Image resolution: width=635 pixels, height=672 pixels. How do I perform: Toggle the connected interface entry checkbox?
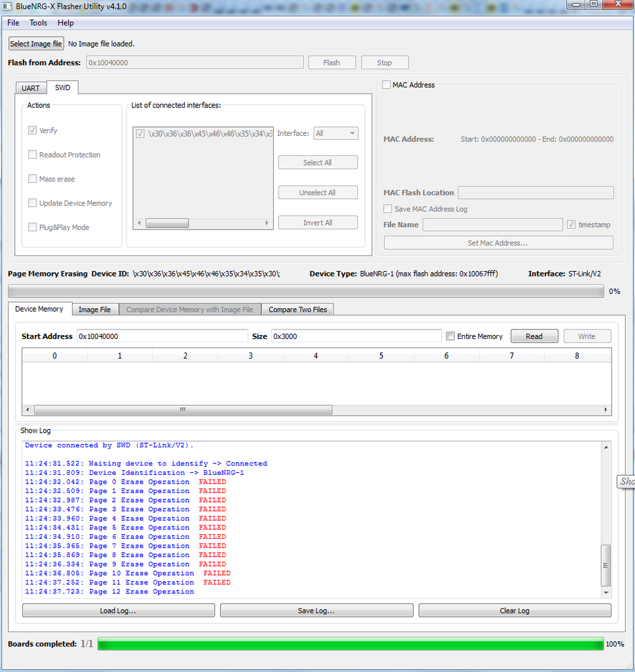(140, 134)
